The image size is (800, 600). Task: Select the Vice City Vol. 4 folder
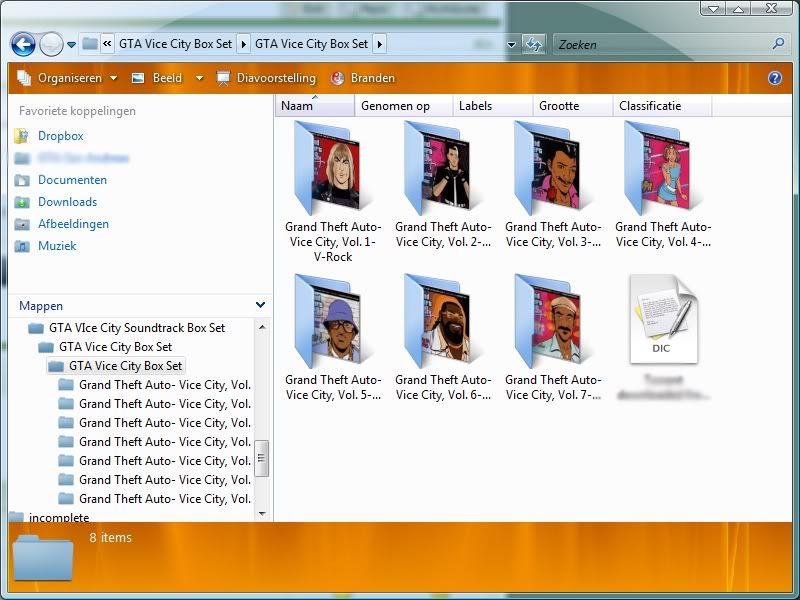coord(663,185)
